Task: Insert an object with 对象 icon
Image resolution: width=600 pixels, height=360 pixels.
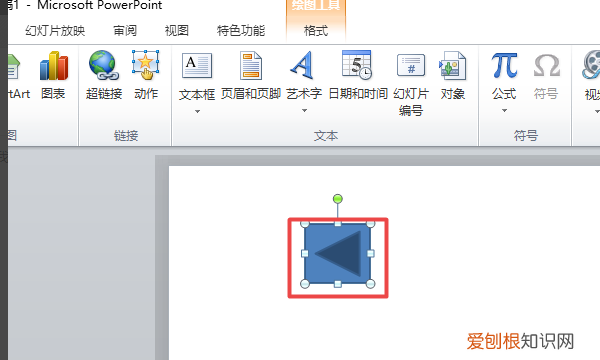Action: click(x=452, y=65)
